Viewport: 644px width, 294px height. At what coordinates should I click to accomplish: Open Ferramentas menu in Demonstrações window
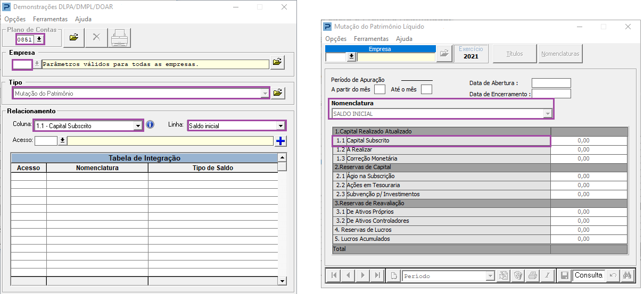[50, 19]
